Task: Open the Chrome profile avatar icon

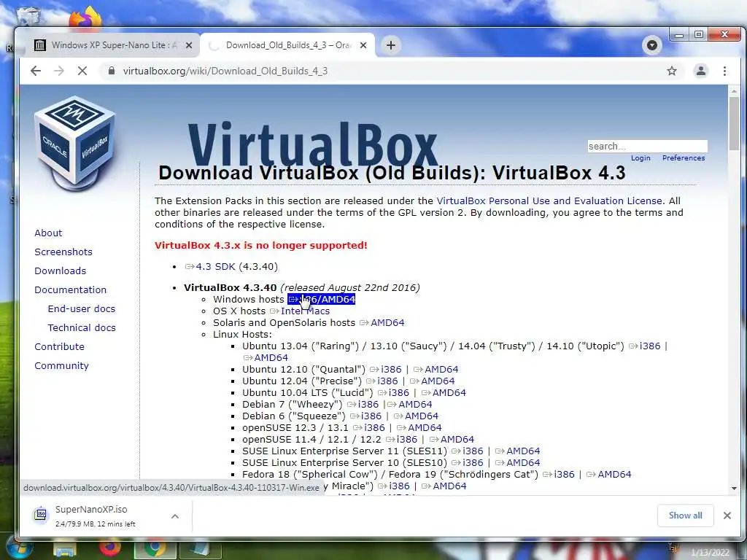Action: point(701,71)
